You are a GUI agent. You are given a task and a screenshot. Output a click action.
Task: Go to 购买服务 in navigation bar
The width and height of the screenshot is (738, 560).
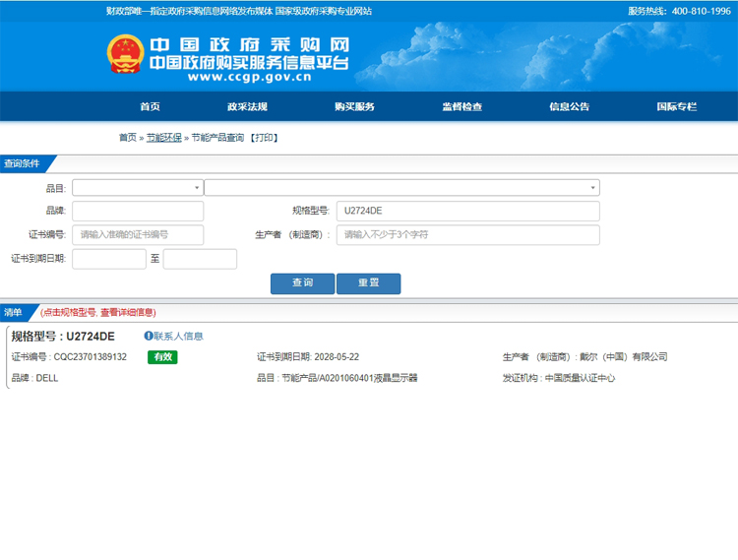(354, 107)
